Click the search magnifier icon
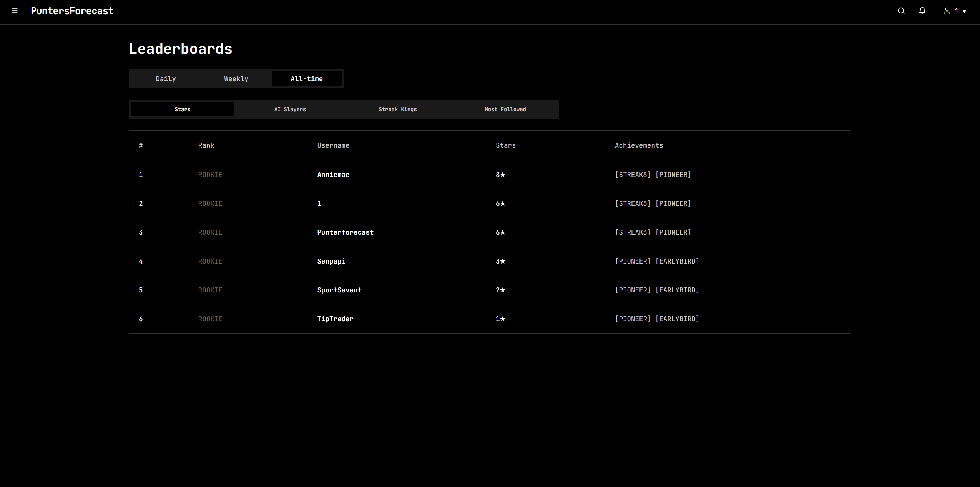The height and width of the screenshot is (487, 980). [901, 11]
